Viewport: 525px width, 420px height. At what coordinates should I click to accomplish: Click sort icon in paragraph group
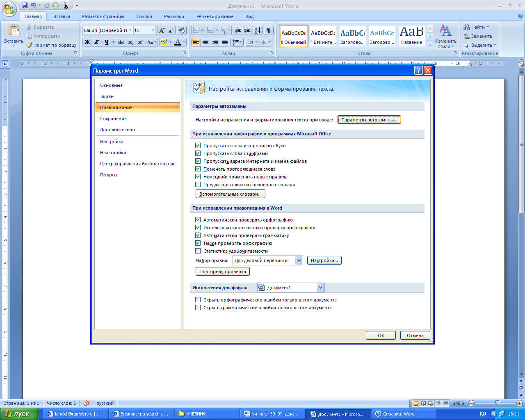pos(258,30)
